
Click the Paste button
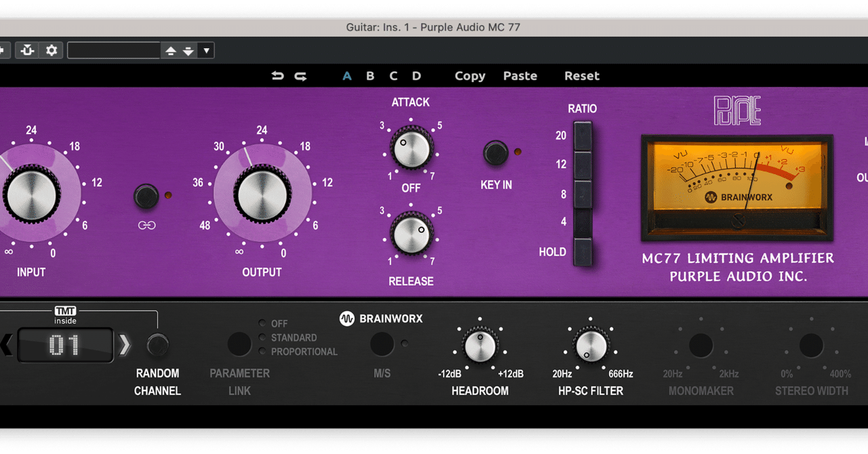click(520, 76)
